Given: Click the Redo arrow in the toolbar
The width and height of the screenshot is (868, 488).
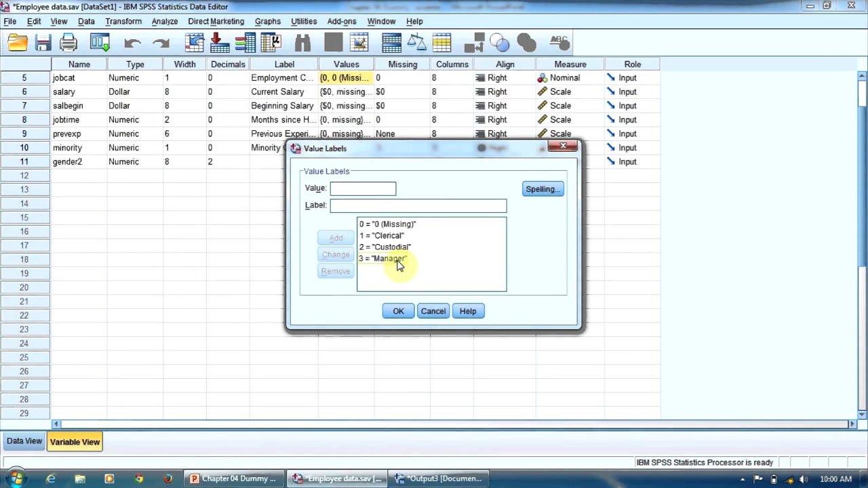Looking at the screenshot, I should [161, 44].
